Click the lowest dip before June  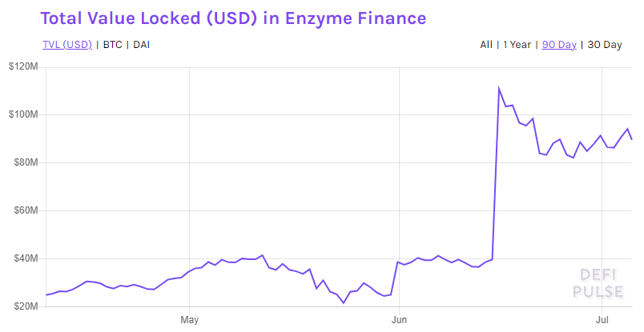click(x=343, y=302)
